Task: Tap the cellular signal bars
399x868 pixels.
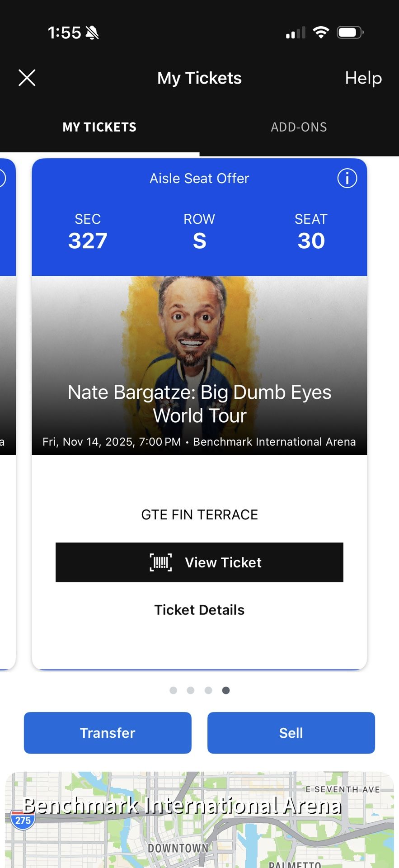Action: [296, 33]
